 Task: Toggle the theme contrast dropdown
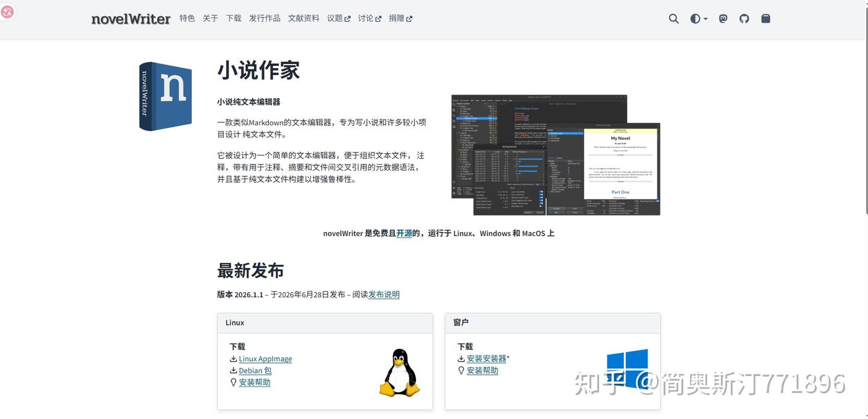699,19
